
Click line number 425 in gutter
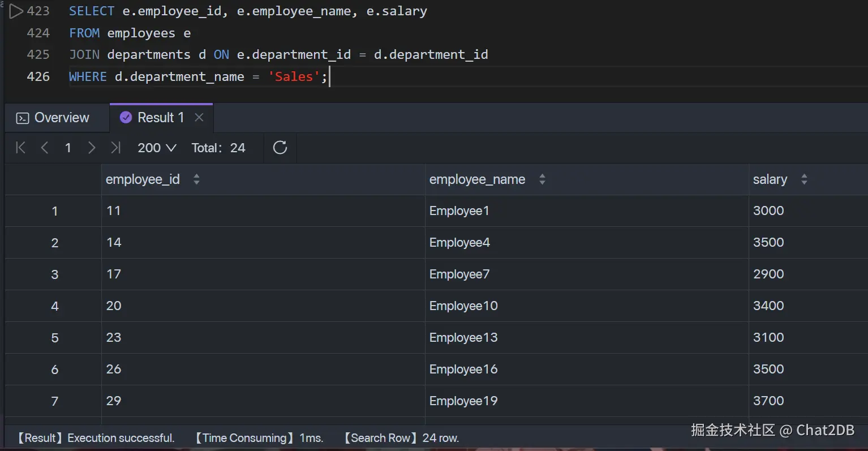38,55
